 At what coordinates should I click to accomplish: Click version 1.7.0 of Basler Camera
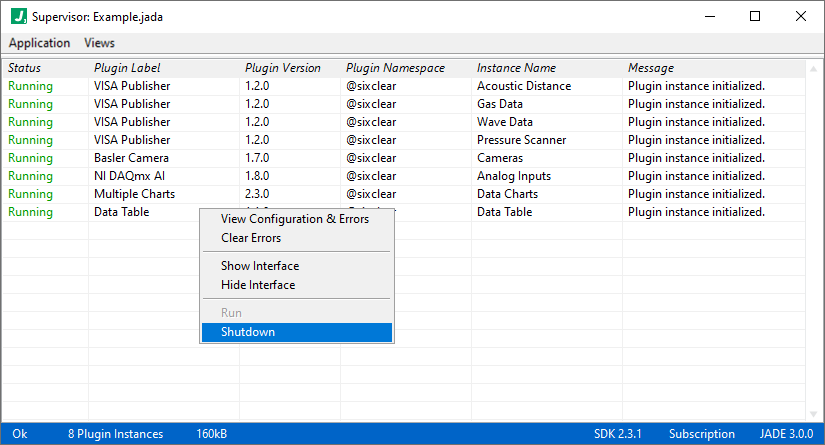tap(257, 158)
